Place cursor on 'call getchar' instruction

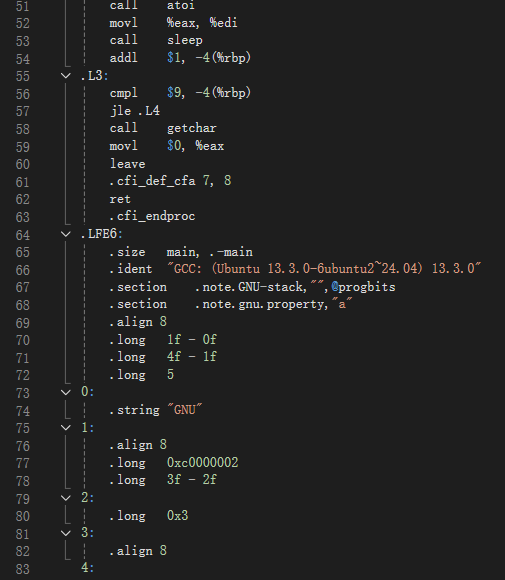[163, 128]
